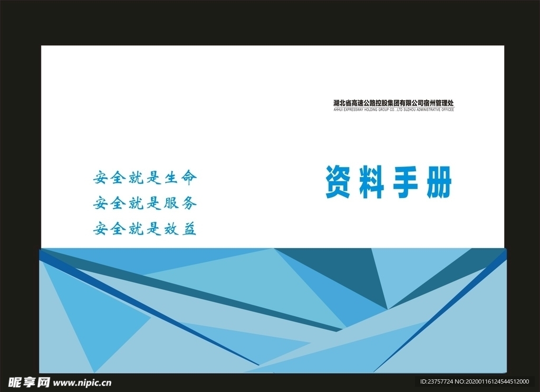Click the AHHUI EXPRESSWAY English subtitle
This screenshot has height=392, width=540.
(x=394, y=111)
